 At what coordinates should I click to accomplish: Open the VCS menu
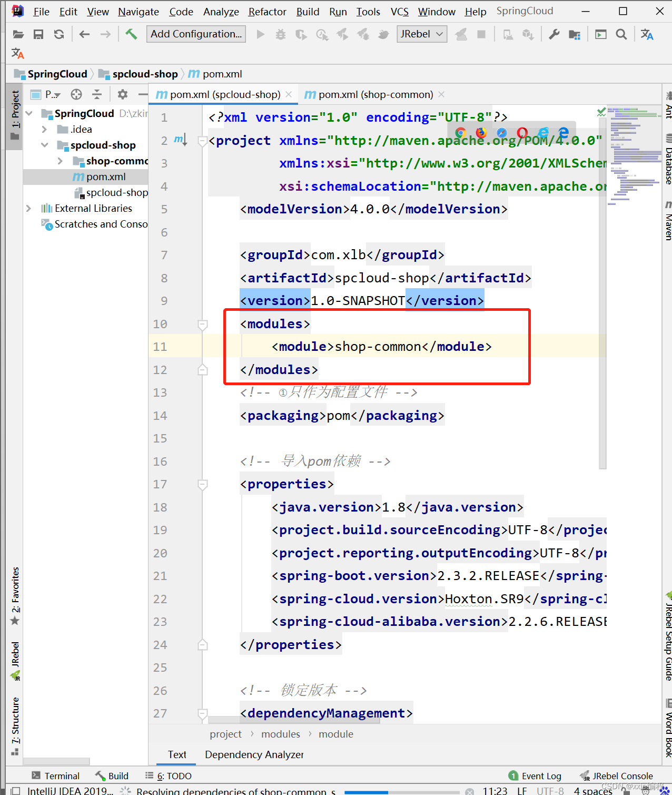coord(400,12)
